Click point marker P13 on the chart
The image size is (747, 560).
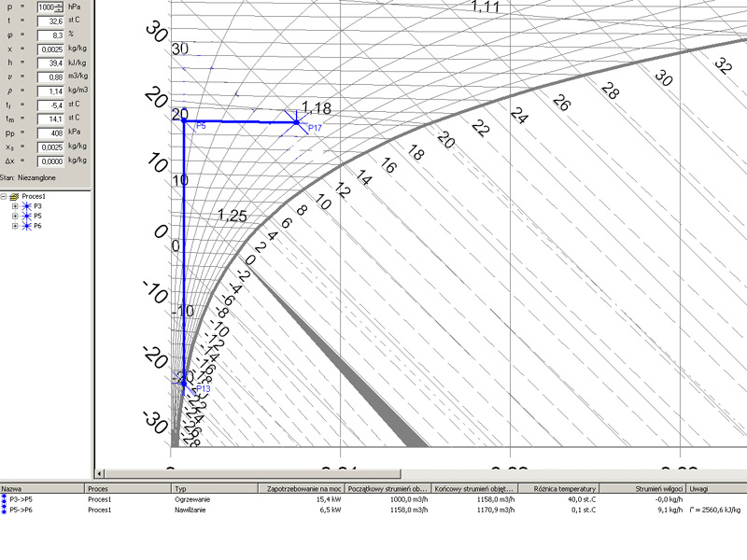[184, 383]
